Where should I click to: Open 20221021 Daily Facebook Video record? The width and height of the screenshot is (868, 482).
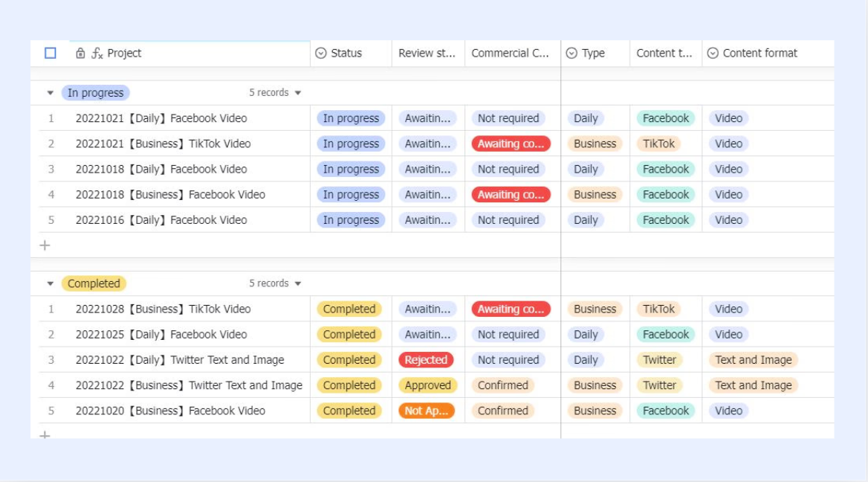coord(161,118)
